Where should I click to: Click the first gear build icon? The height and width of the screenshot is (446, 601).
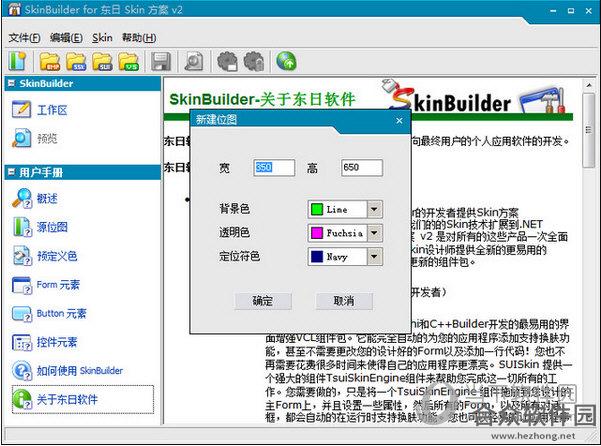pyautogui.click(x=227, y=61)
